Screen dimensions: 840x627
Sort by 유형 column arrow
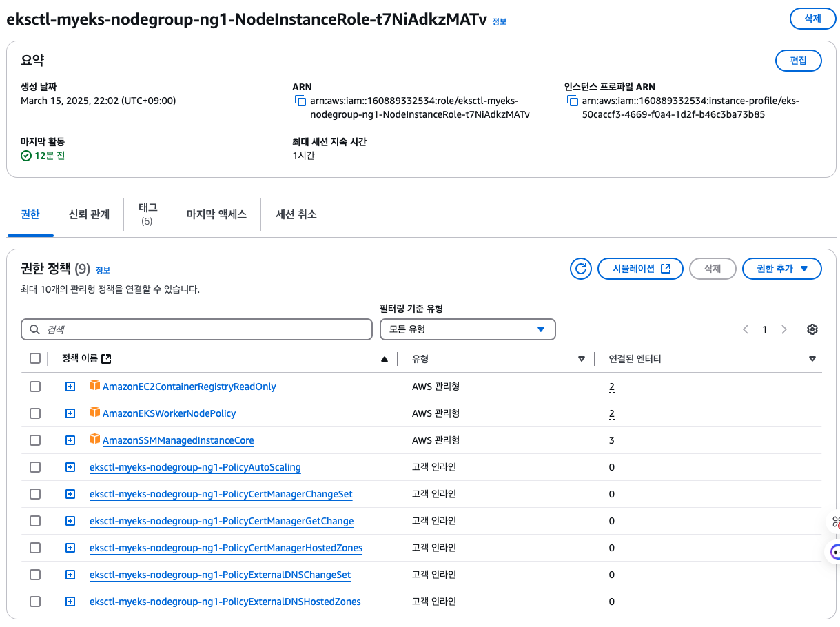[582, 359]
